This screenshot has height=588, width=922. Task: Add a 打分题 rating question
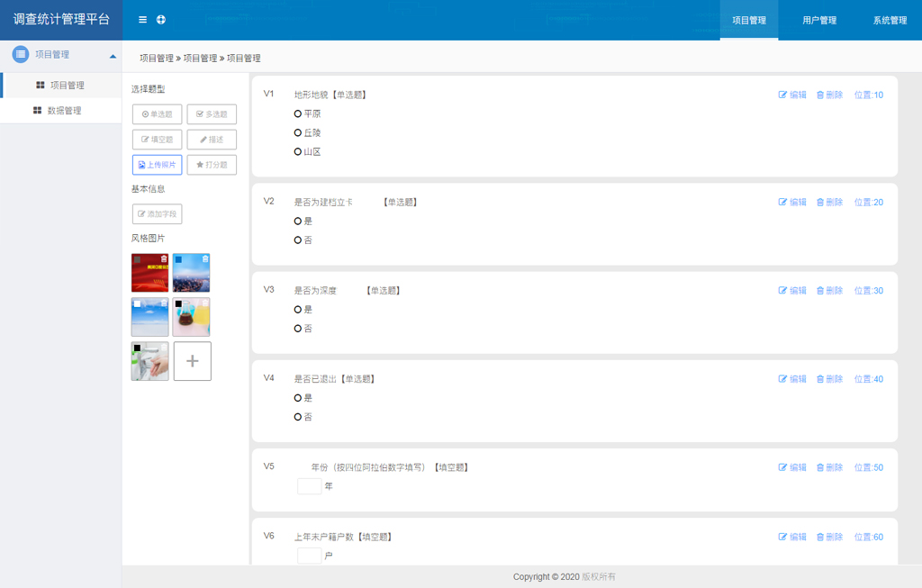click(x=212, y=165)
